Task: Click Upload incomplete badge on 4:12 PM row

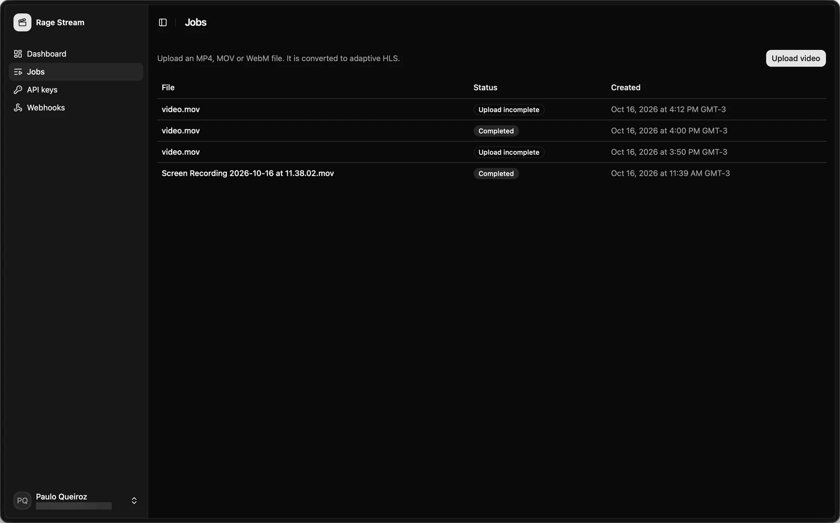Action: (509, 110)
